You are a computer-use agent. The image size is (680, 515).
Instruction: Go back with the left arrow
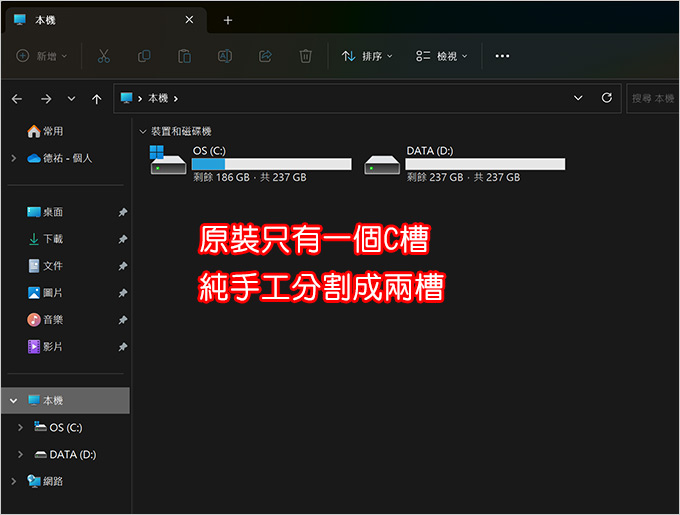[17, 99]
